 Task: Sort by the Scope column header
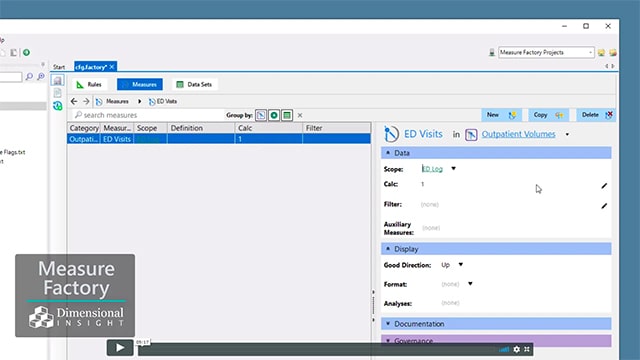pyautogui.click(x=151, y=128)
